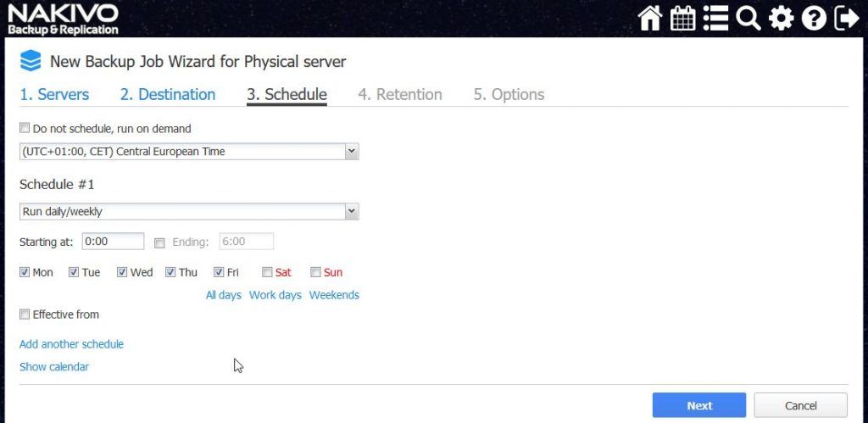Check the Sat day checkbox
Screen dimensions: 868x423
tap(267, 272)
